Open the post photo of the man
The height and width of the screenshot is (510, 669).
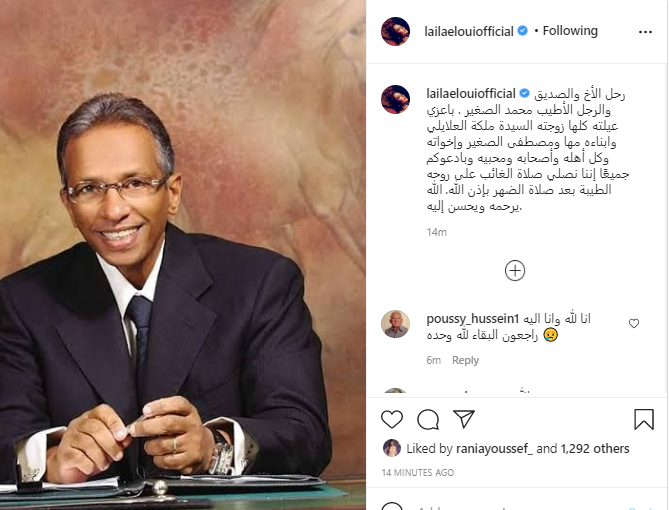click(x=183, y=255)
